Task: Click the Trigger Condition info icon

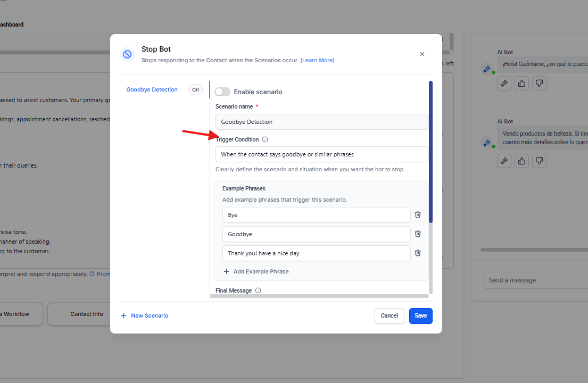Action: point(265,139)
